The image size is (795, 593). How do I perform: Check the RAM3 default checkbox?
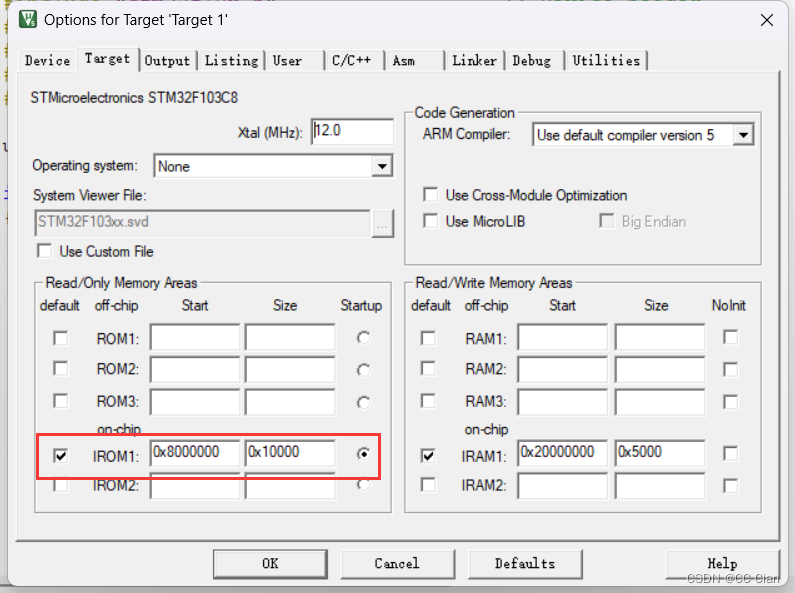pos(428,401)
